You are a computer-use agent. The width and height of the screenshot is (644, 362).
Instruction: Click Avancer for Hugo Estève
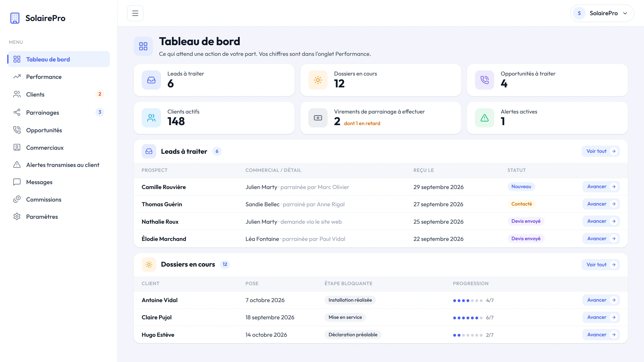[x=601, y=335]
